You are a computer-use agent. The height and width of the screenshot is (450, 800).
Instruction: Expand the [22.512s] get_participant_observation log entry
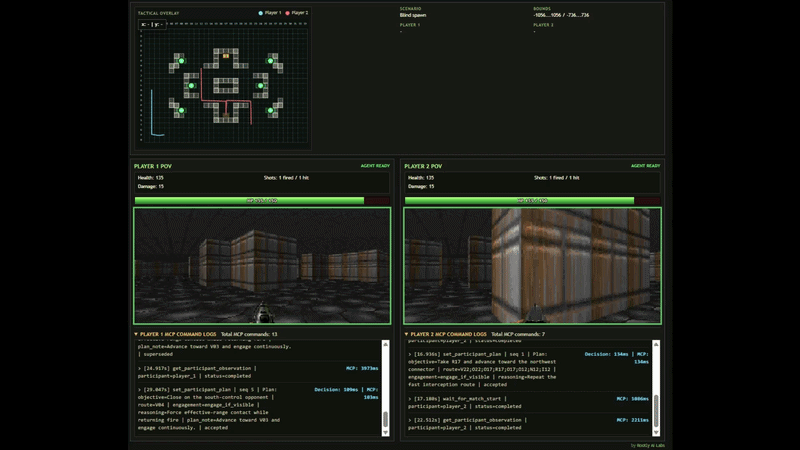click(x=410, y=420)
